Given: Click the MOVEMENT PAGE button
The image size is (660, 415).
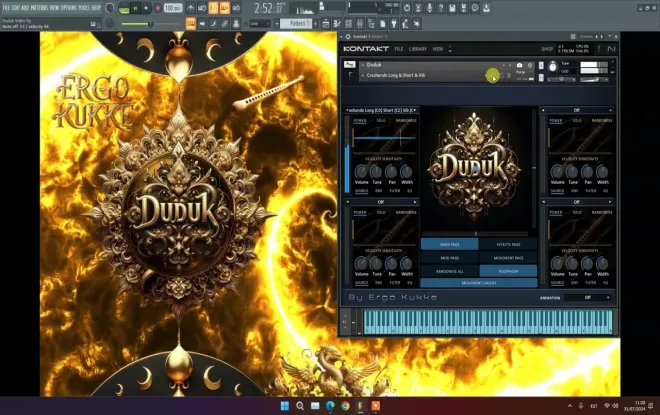Looking at the screenshot, I should [508, 258].
